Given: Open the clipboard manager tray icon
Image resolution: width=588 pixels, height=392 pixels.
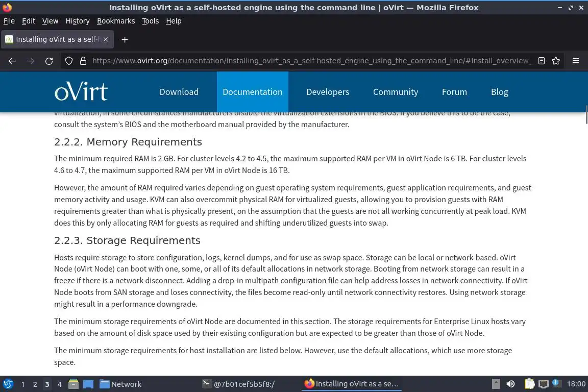Looking at the screenshot, I should pos(529,384).
